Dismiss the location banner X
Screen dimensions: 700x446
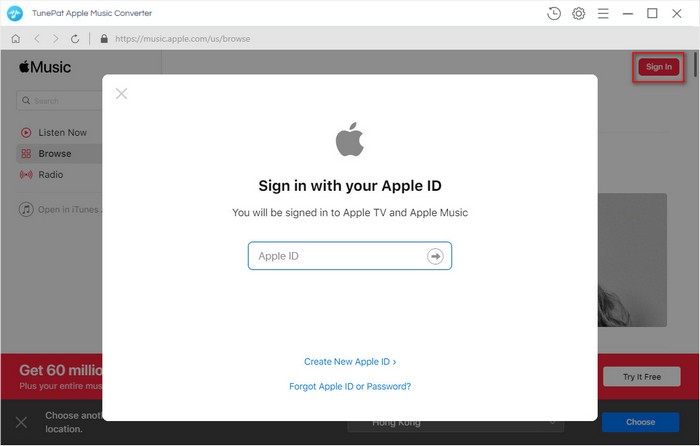click(x=21, y=422)
